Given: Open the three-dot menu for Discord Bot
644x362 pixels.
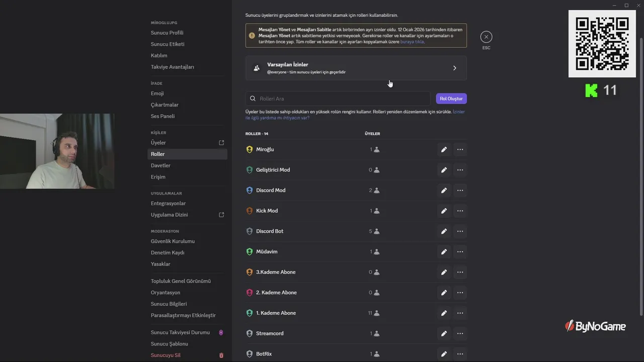Looking at the screenshot, I should 460,231.
